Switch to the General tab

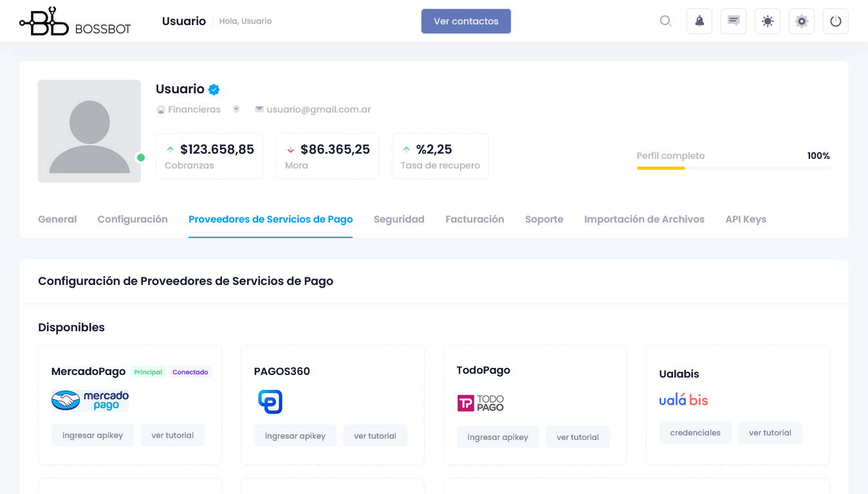pyautogui.click(x=57, y=219)
